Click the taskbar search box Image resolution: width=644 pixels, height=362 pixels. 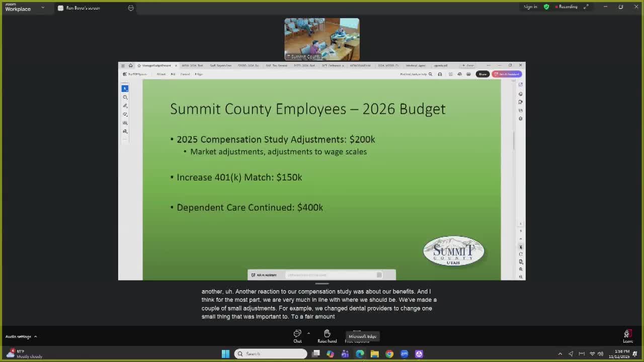271,354
